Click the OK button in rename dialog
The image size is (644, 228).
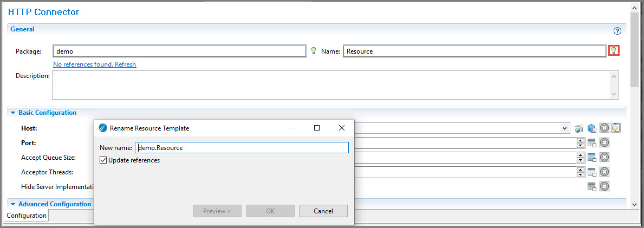pyautogui.click(x=270, y=211)
